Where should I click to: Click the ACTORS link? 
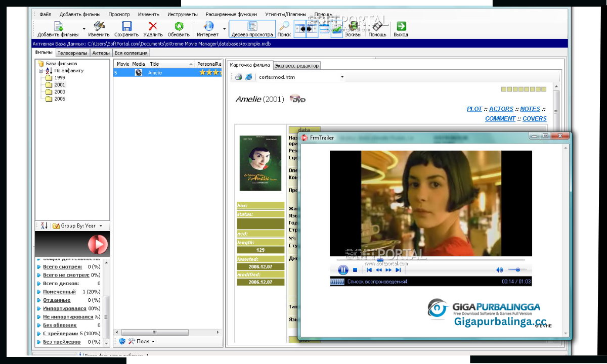[501, 109]
